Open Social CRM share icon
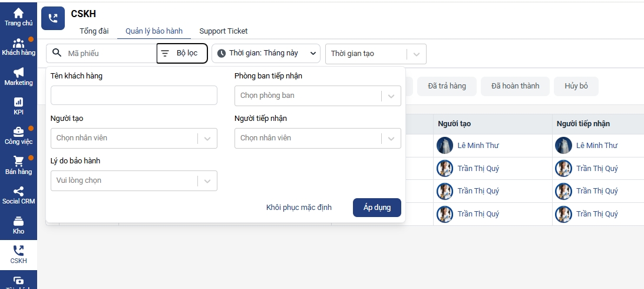644x289 pixels. click(18, 191)
